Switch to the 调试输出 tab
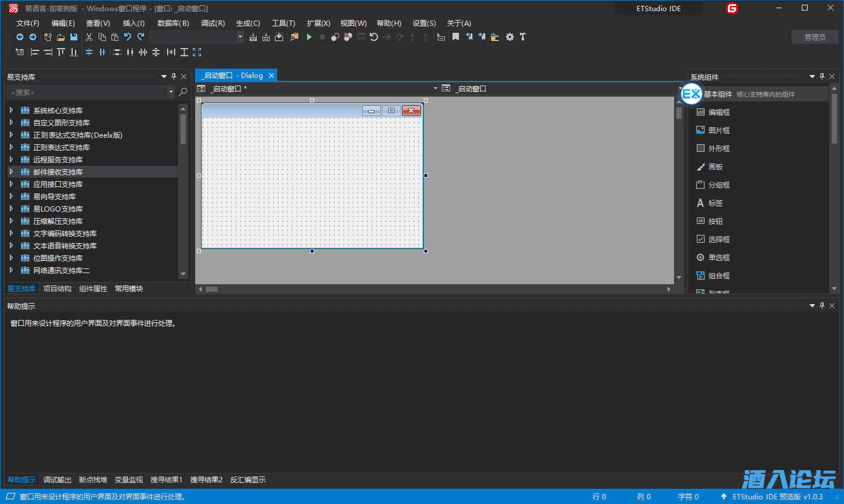 tap(57, 480)
